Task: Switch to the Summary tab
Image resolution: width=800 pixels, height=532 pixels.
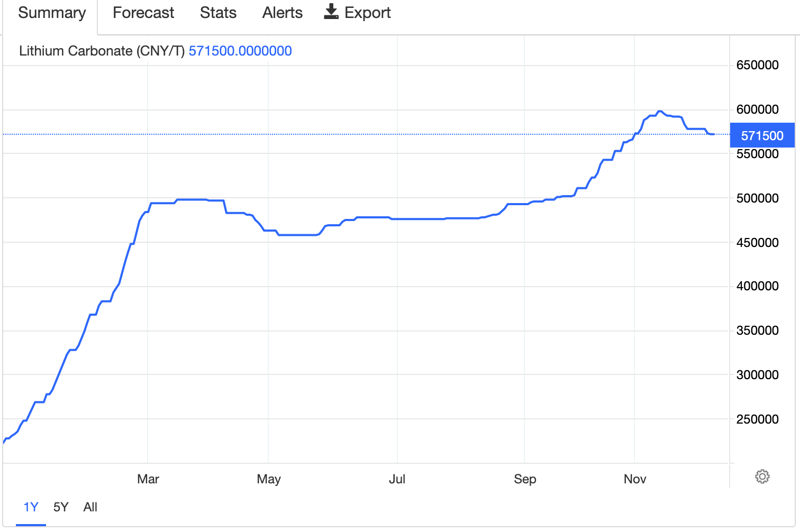Action: (52, 13)
